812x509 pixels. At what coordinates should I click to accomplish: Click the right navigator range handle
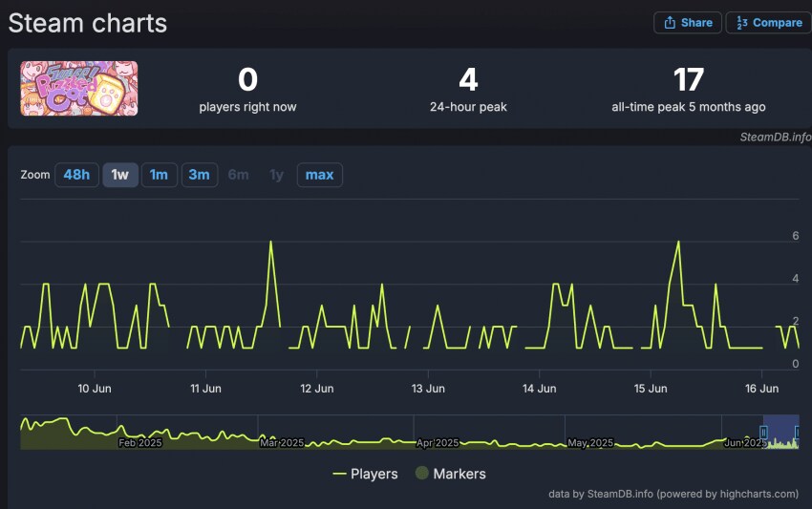(798, 432)
